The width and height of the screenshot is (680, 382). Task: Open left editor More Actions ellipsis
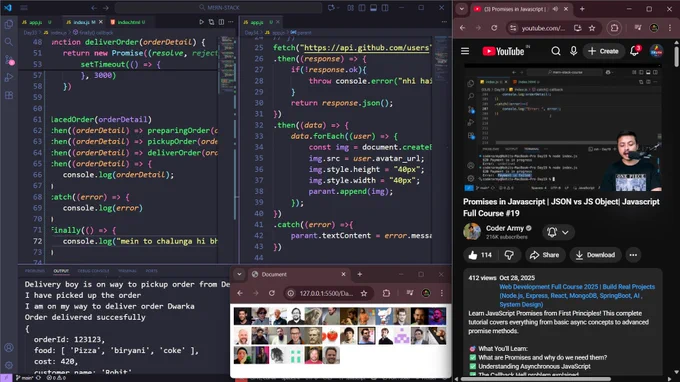pos(231,22)
